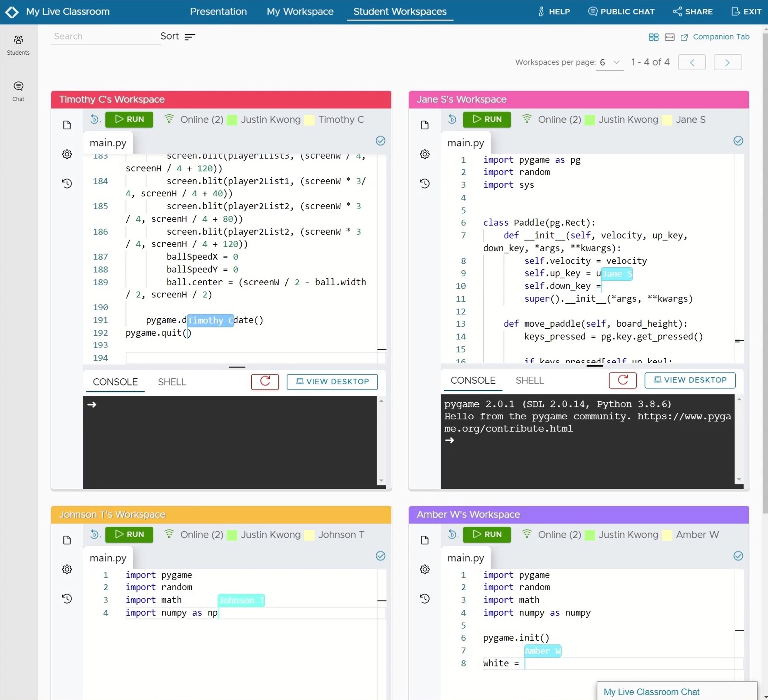
Task: Open settings gear in Timothy C's workspace
Action: tap(67, 154)
